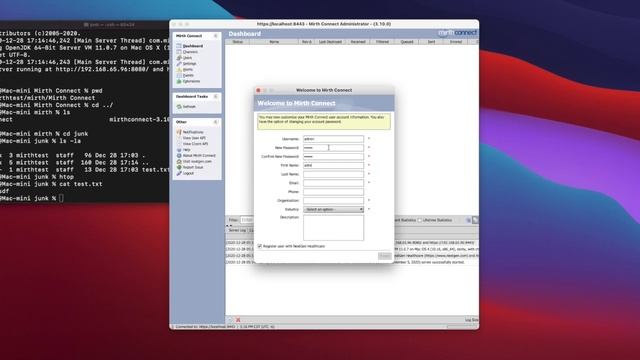The width and height of the screenshot is (640, 360).
Task: Click the Finish button in the welcome dialog
Action: click(x=384, y=256)
